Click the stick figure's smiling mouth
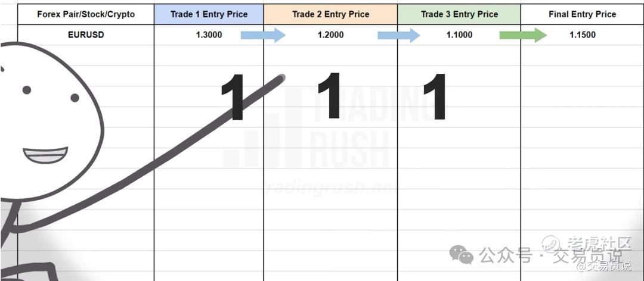 (x=45, y=155)
